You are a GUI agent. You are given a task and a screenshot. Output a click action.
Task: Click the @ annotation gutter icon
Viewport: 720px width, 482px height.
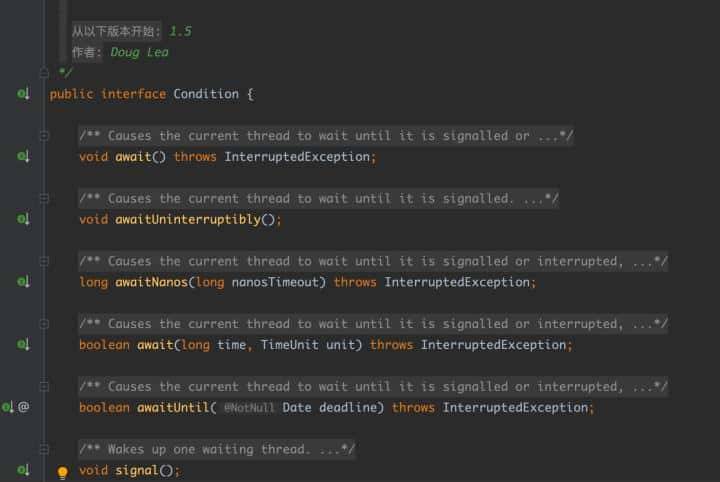click(24, 407)
